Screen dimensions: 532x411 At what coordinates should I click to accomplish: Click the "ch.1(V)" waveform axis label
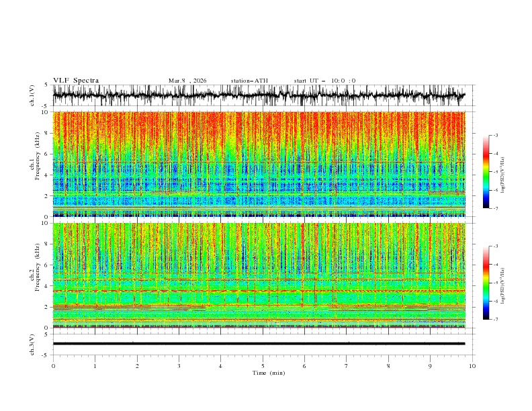32,95
